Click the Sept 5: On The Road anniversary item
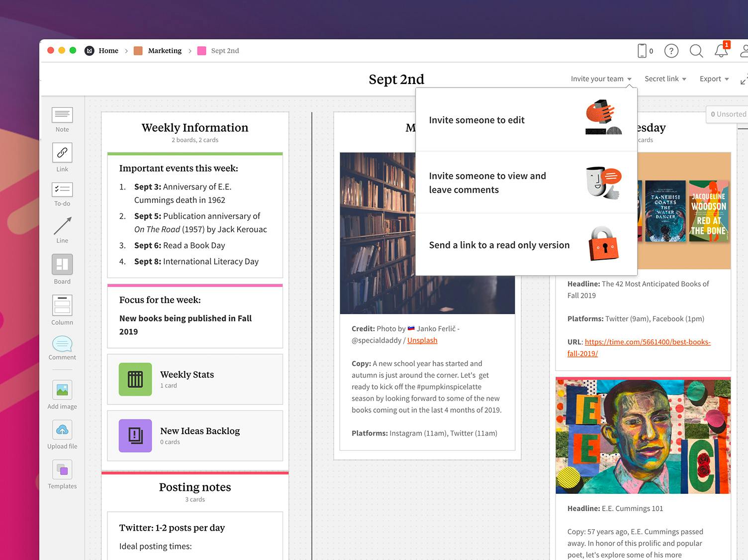This screenshot has width=748, height=560. coord(200,222)
